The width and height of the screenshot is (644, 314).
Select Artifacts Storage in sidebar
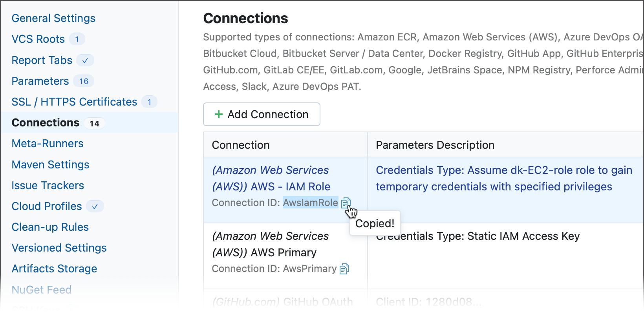pos(54,268)
